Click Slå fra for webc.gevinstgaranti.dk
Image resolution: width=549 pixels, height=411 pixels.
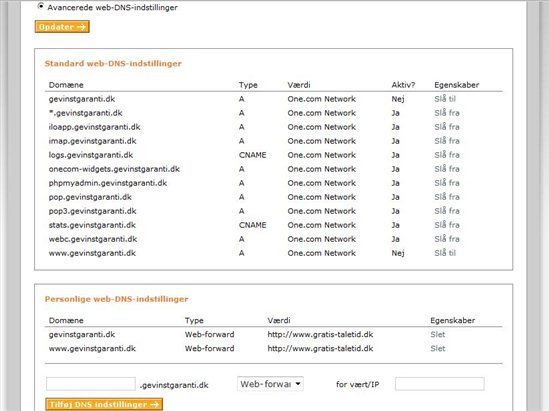click(x=447, y=239)
